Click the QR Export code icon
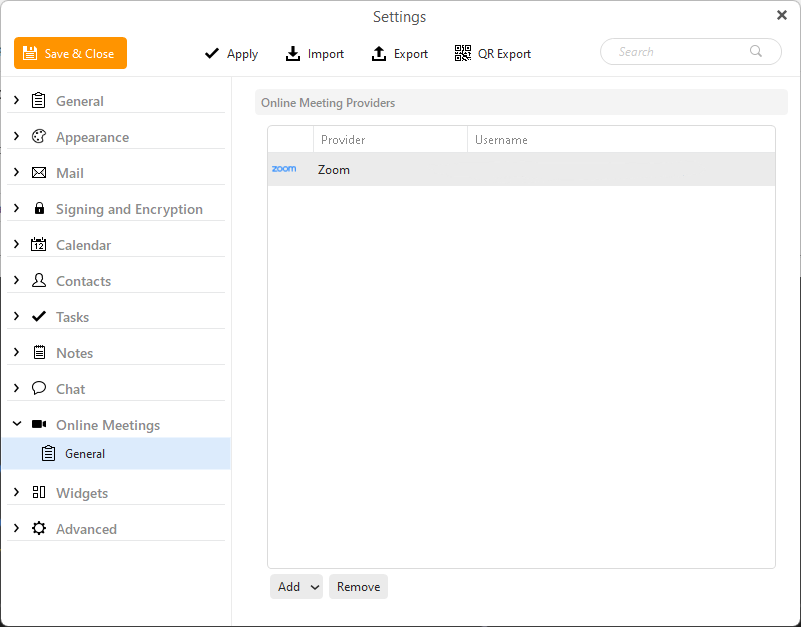The height and width of the screenshot is (627, 801). [x=463, y=53]
